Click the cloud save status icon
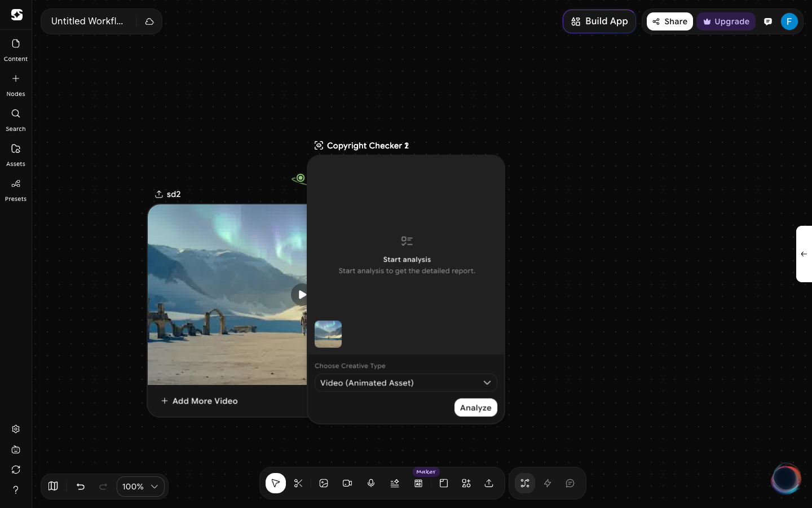The height and width of the screenshot is (508, 812). pyautogui.click(x=149, y=21)
